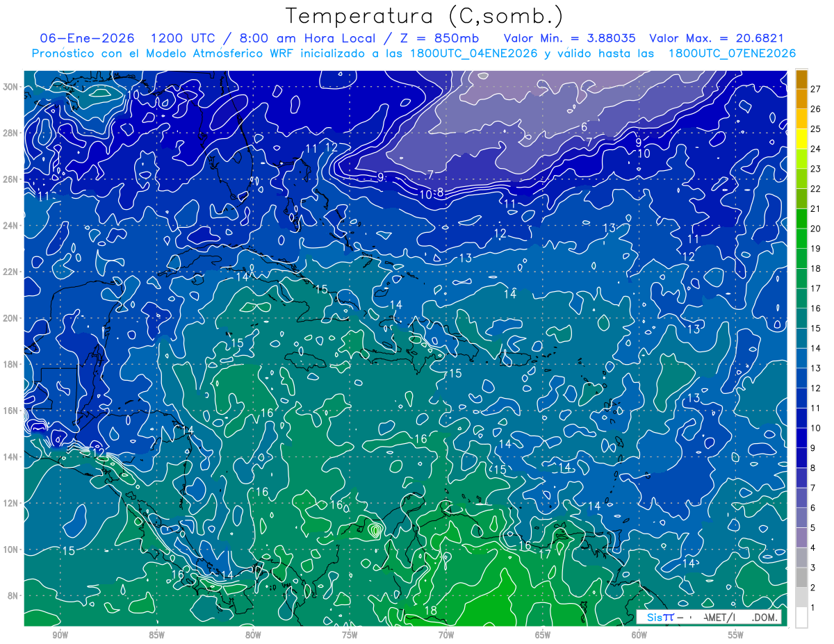The image size is (834, 644).
Task: Click the title 'Temperatura (C,somb.)'
Action: [x=425, y=16]
